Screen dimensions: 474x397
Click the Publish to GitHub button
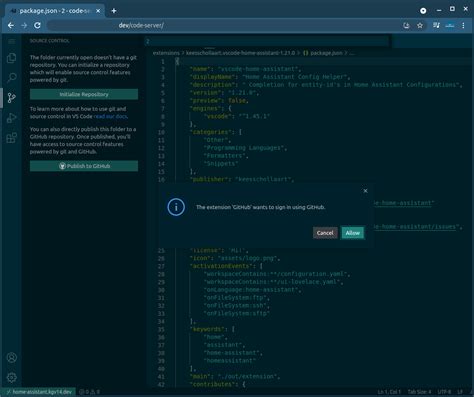(x=84, y=166)
